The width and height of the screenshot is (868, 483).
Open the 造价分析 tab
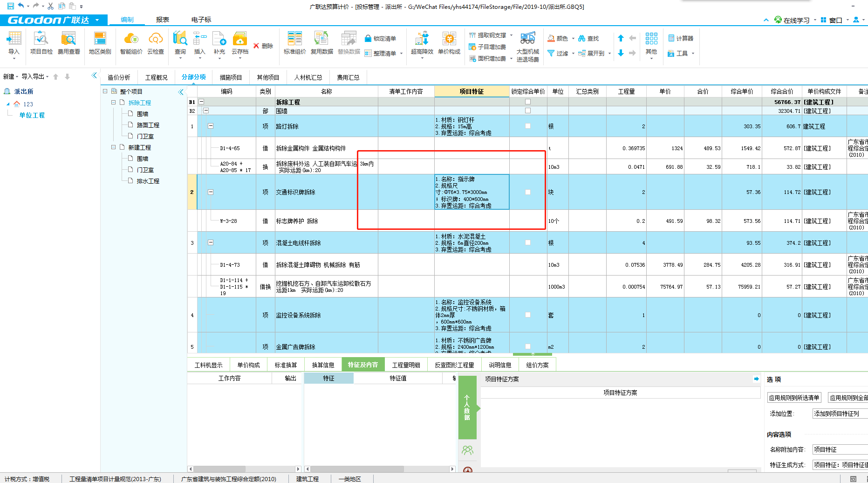pyautogui.click(x=119, y=77)
